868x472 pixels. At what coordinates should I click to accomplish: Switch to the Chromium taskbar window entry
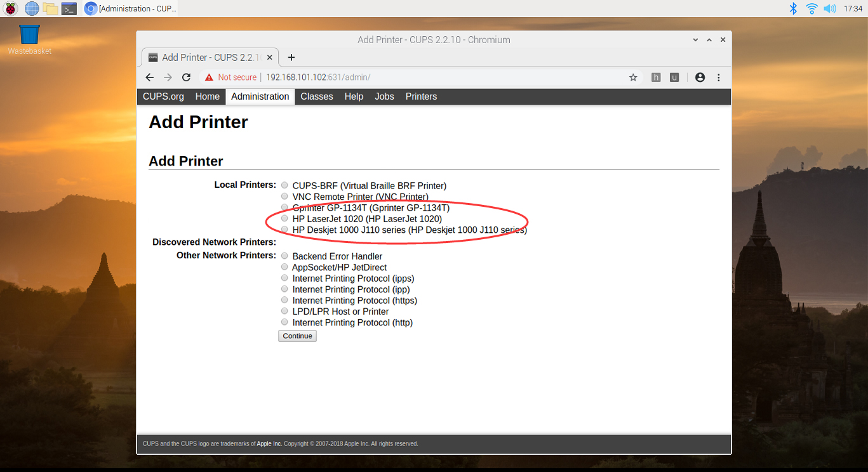[x=131, y=8]
